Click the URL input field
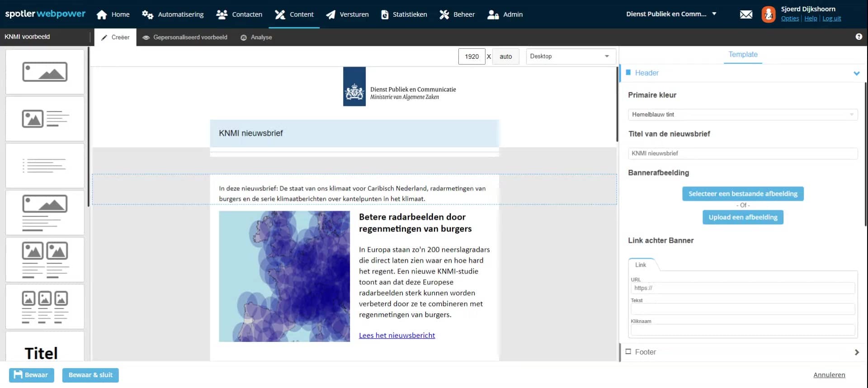Image resolution: width=868 pixels, height=388 pixels. [742, 288]
